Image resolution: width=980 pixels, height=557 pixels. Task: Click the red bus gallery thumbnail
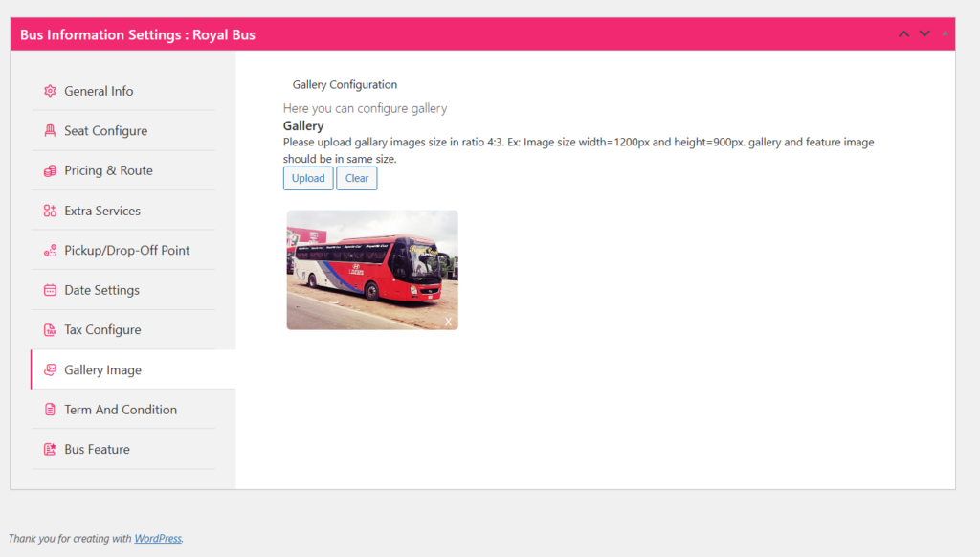tap(371, 269)
